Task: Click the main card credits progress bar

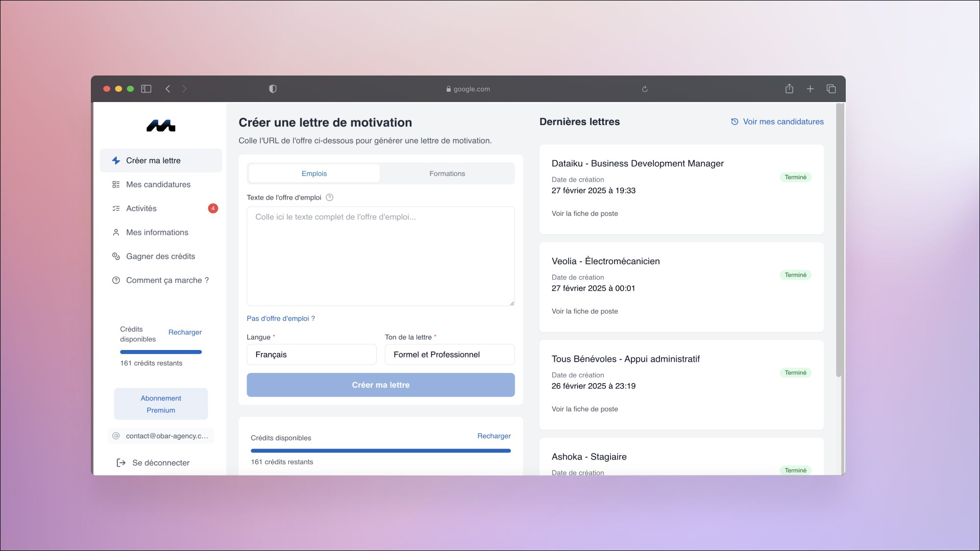Action: click(x=381, y=450)
